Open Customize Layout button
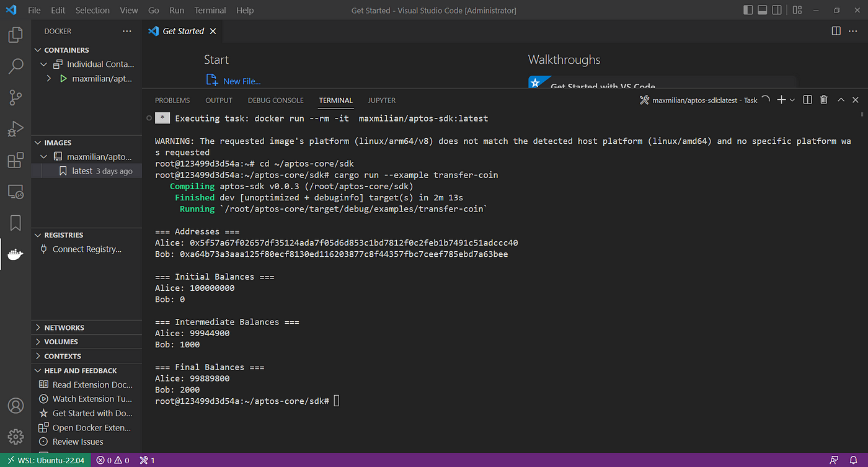The image size is (868, 467). tap(797, 11)
